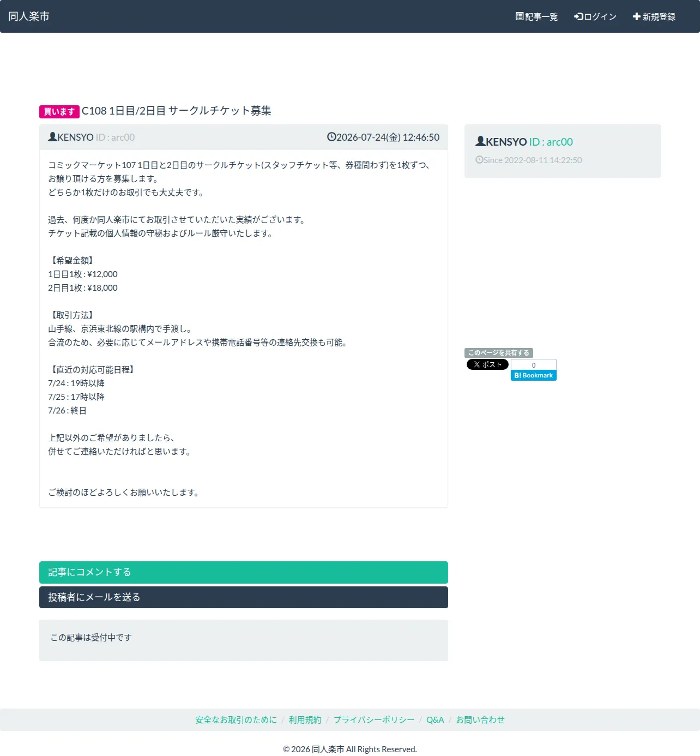Click the 買います category tag
This screenshot has height=756, width=700.
point(59,111)
